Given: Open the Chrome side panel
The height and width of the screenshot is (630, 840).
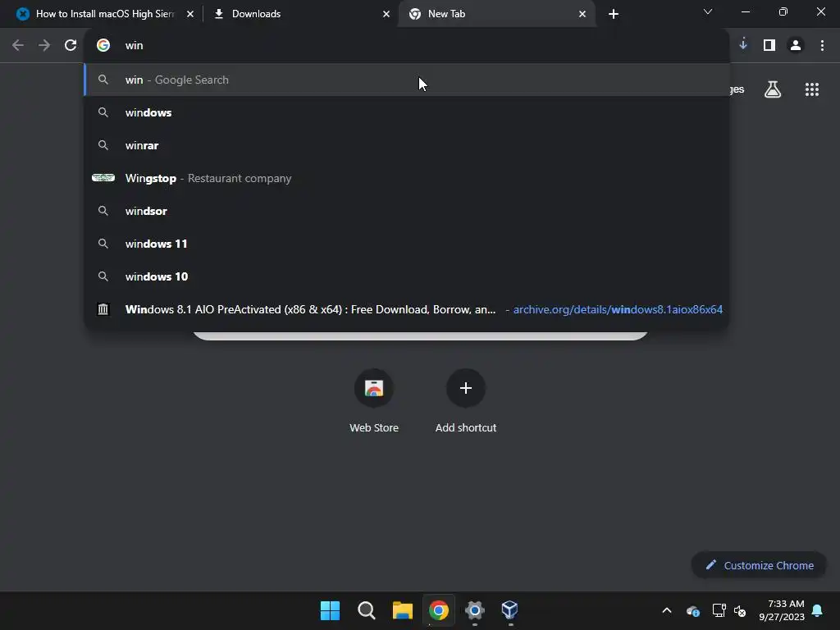Looking at the screenshot, I should (769, 46).
